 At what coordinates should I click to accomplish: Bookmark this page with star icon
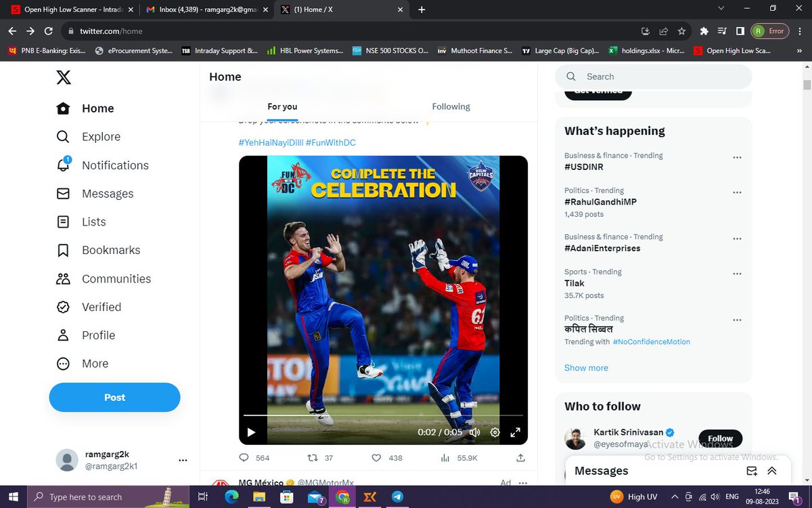pyautogui.click(x=681, y=31)
